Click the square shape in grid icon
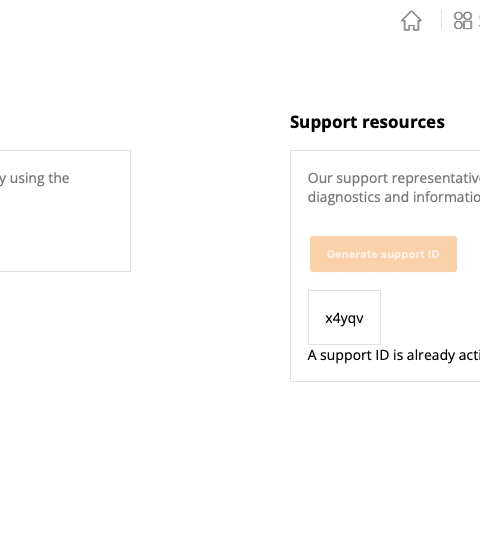Image resolution: width=480 pixels, height=552 pixels. [x=467, y=25]
